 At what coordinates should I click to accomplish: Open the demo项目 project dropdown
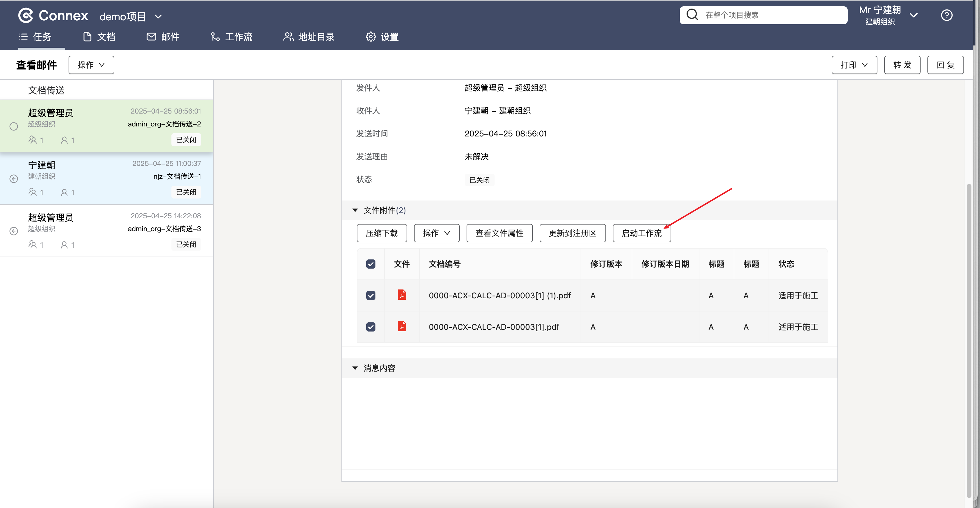click(x=131, y=16)
